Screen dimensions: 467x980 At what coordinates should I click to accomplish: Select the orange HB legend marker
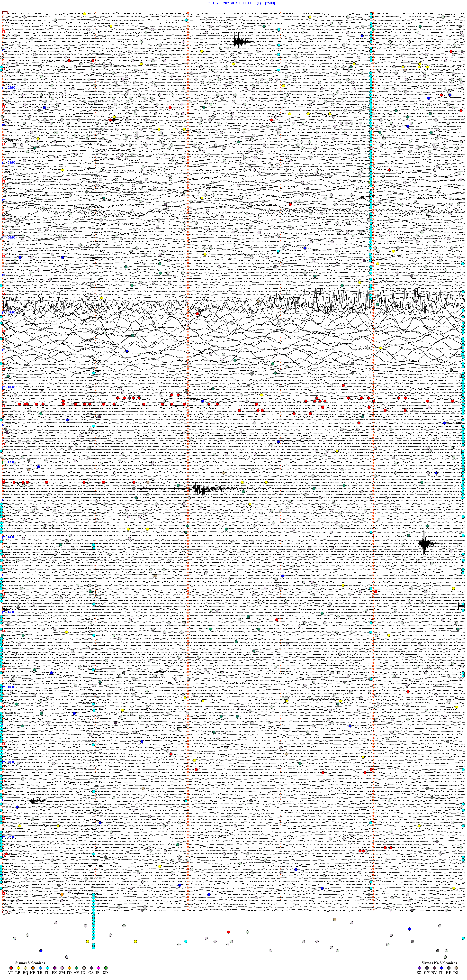pyautogui.click(x=33, y=968)
